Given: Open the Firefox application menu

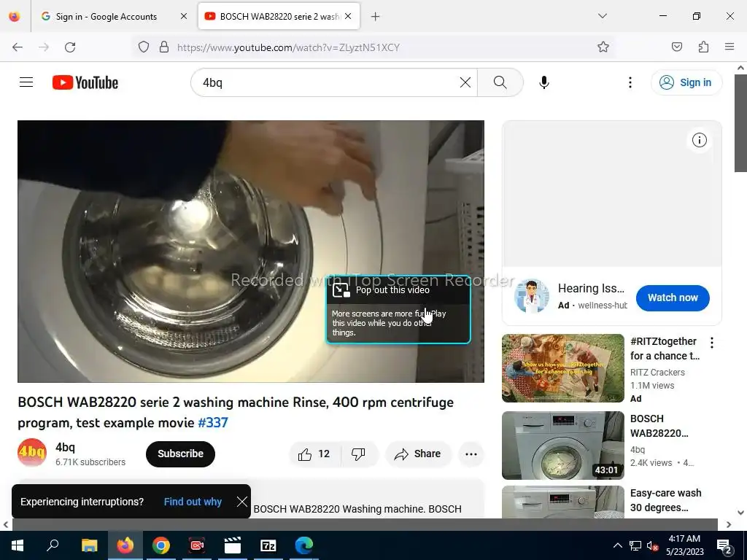Looking at the screenshot, I should click(729, 47).
